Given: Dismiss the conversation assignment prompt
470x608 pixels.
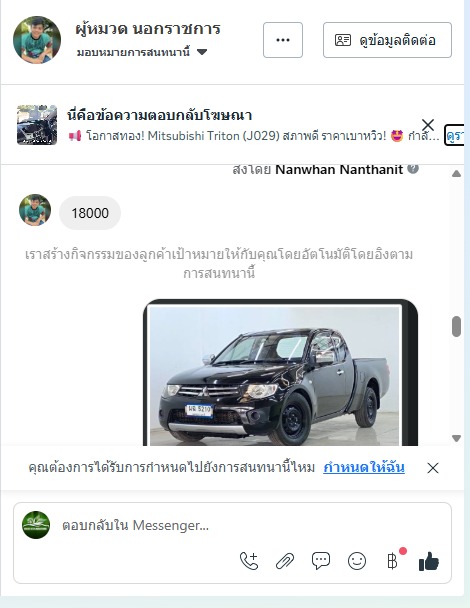Looking at the screenshot, I should coord(433,468).
